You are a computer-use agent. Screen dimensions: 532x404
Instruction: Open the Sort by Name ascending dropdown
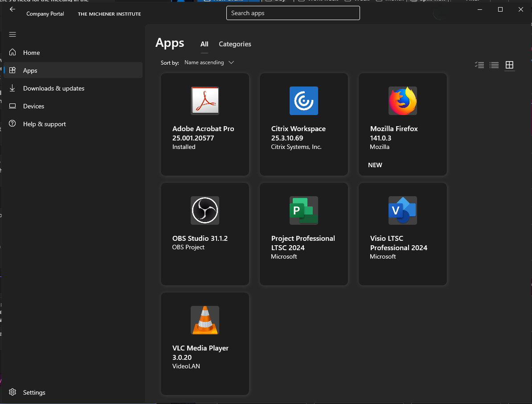[x=209, y=62]
